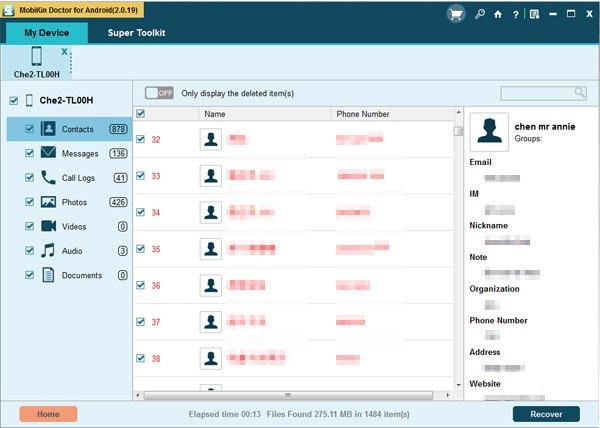Click the MobiKin app logo icon
This screenshot has width=600, height=428.
coord(8,10)
